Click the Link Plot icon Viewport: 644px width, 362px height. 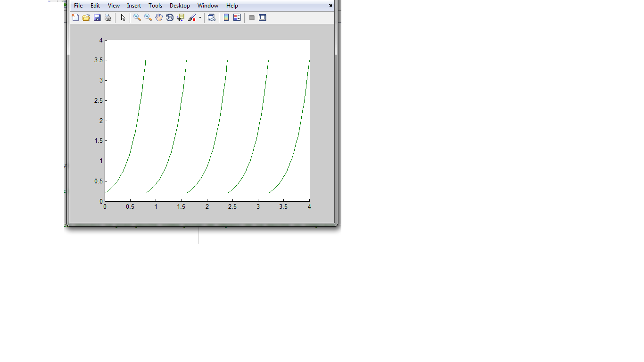click(x=212, y=18)
